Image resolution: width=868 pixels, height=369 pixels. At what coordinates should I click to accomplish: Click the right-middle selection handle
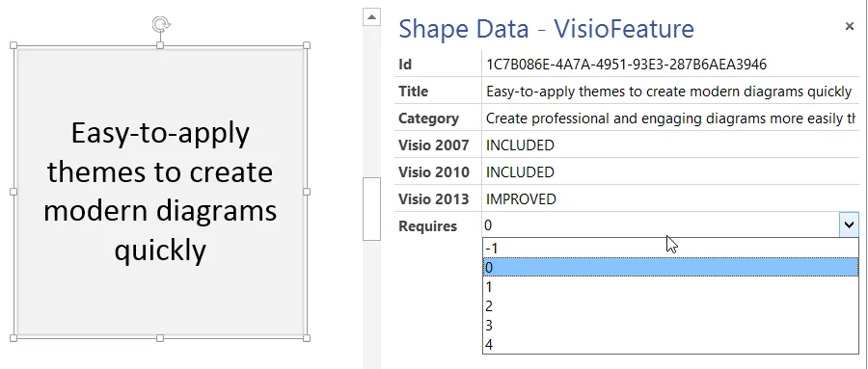click(307, 192)
